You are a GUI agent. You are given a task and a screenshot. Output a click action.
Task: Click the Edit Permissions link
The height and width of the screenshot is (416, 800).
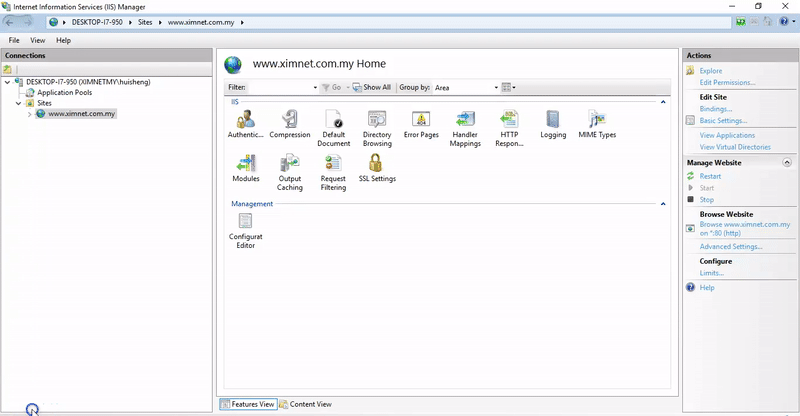(x=727, y=82)
